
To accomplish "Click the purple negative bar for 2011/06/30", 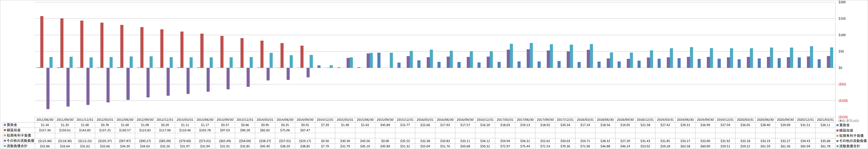I will click(x=48, y=88).
